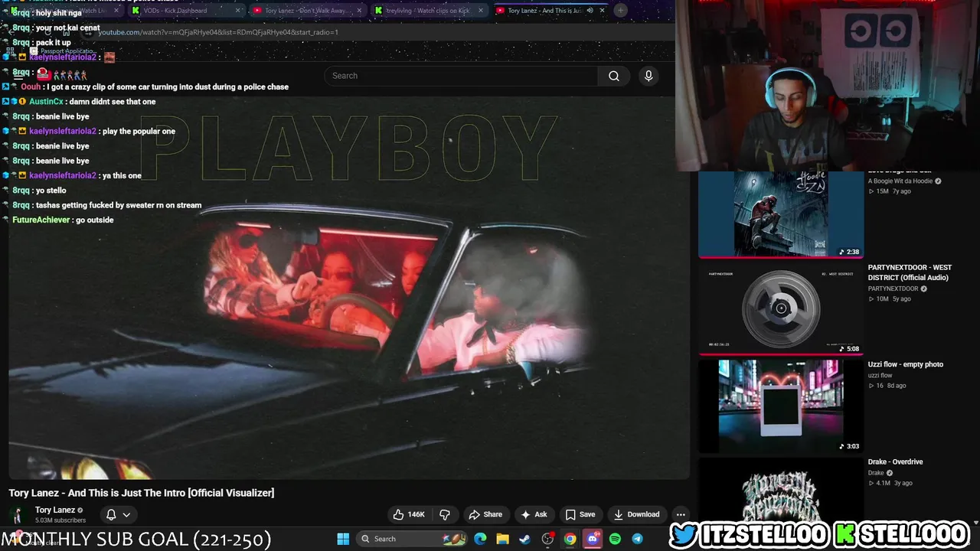The image size is (980, 551).
Task: Open PARTYNEXTDOOR channel name in sidebar
Action: (x=893, y=289)
